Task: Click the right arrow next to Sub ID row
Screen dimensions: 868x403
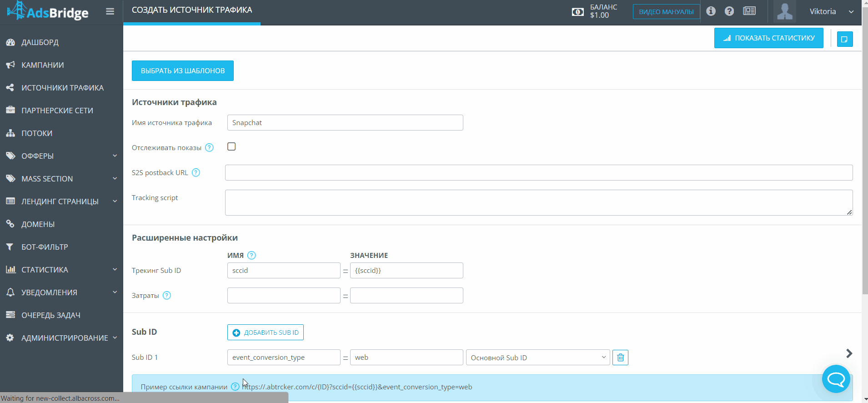Action: pyautogui.click(x=849, y=353)
